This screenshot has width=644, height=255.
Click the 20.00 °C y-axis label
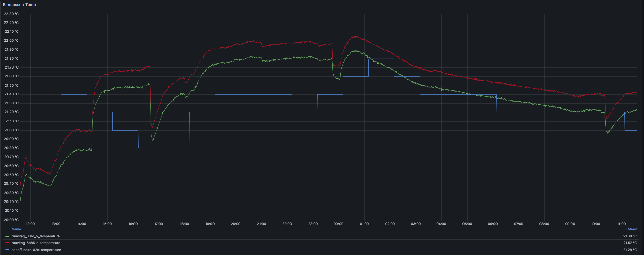point(12,220)
